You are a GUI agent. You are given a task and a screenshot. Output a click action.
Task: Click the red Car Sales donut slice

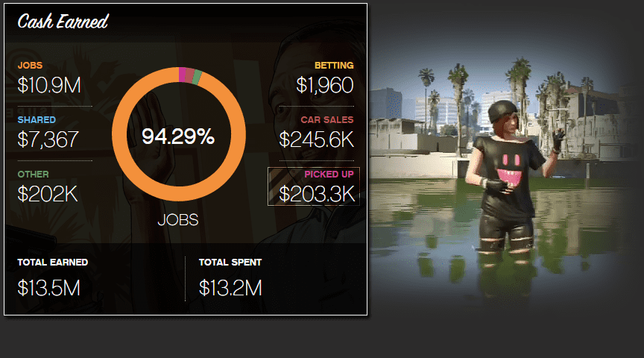(x=189, y=76)
